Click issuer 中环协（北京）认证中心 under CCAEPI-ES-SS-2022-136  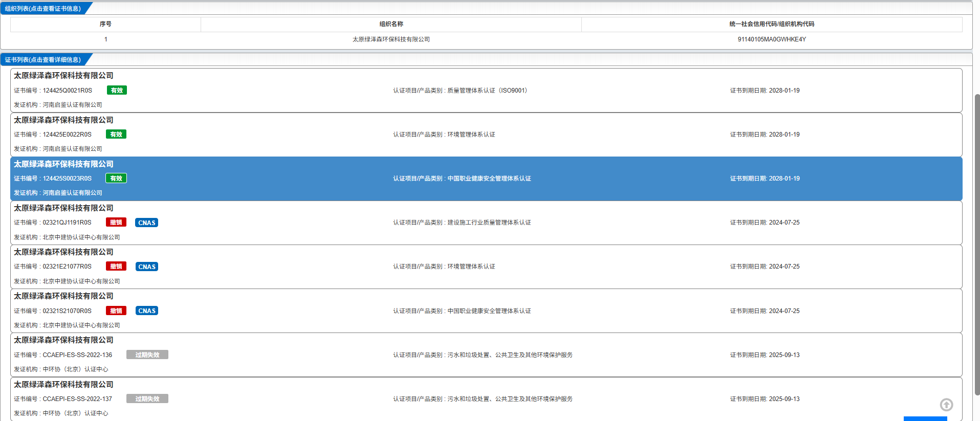pos(75,369)
